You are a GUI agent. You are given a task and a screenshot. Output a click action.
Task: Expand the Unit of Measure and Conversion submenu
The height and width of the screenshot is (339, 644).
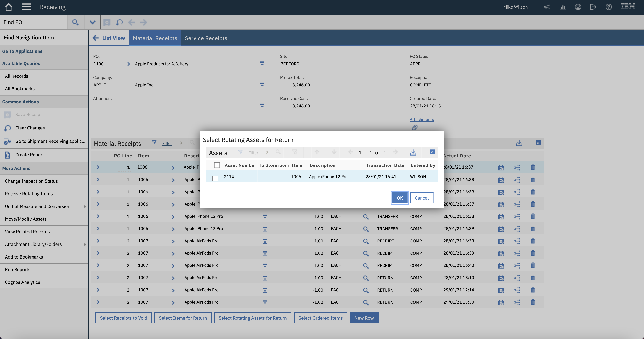[x=85, y=206]
